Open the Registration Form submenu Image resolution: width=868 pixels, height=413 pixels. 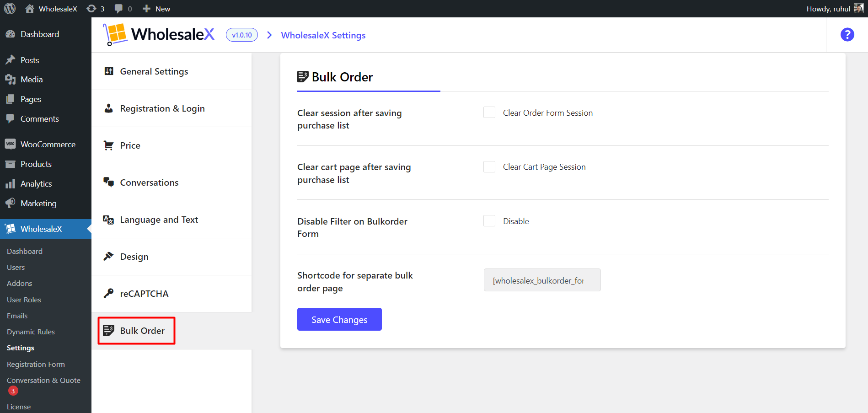pyautogui.click(x=36, y=364)
